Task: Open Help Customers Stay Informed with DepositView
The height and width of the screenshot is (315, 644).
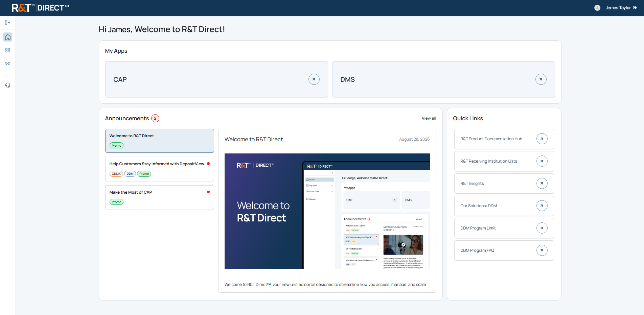Action: click(160, 169)
